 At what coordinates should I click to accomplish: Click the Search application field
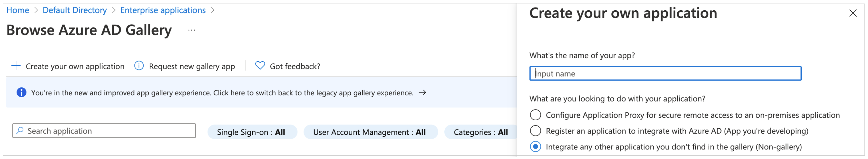(x=108, y=131)
